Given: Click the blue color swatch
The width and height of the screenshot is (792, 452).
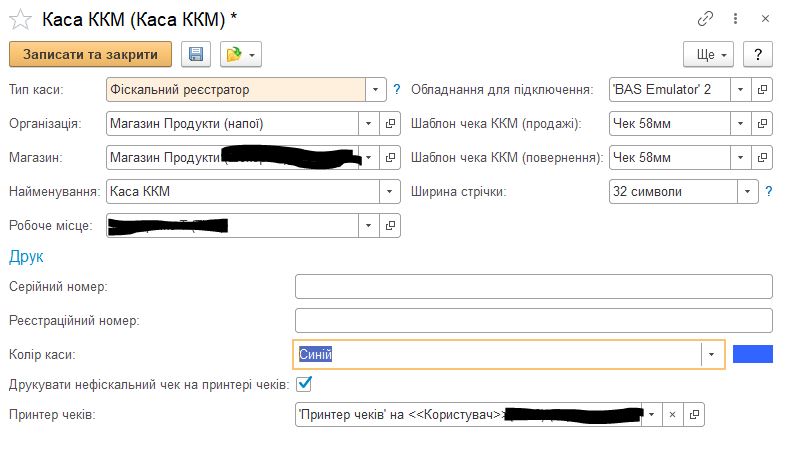Looking at the screenshot, I should click(753, 354).
